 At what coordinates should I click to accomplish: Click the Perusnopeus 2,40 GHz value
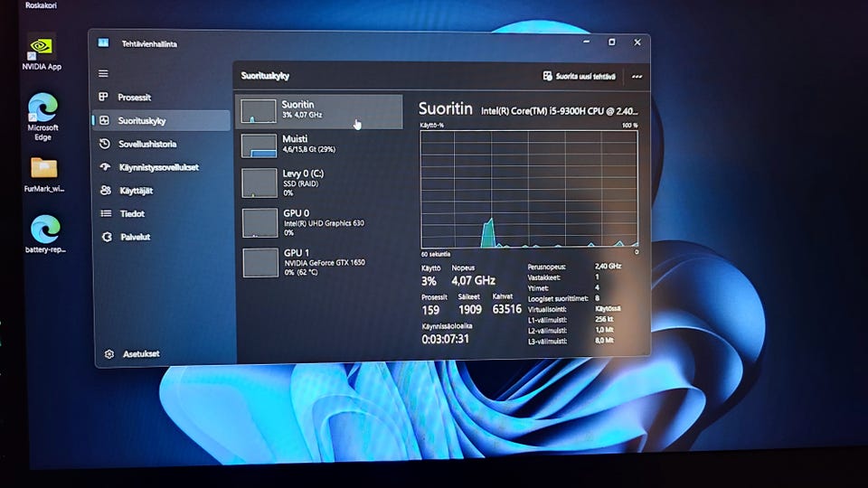click(608, 266)
